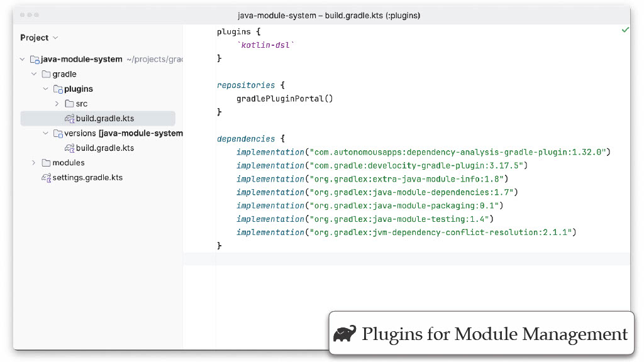Click the window title build.gradle.kts (:plugins)
The width and height of the screenshot is (644, 362).
pos(372,16)
